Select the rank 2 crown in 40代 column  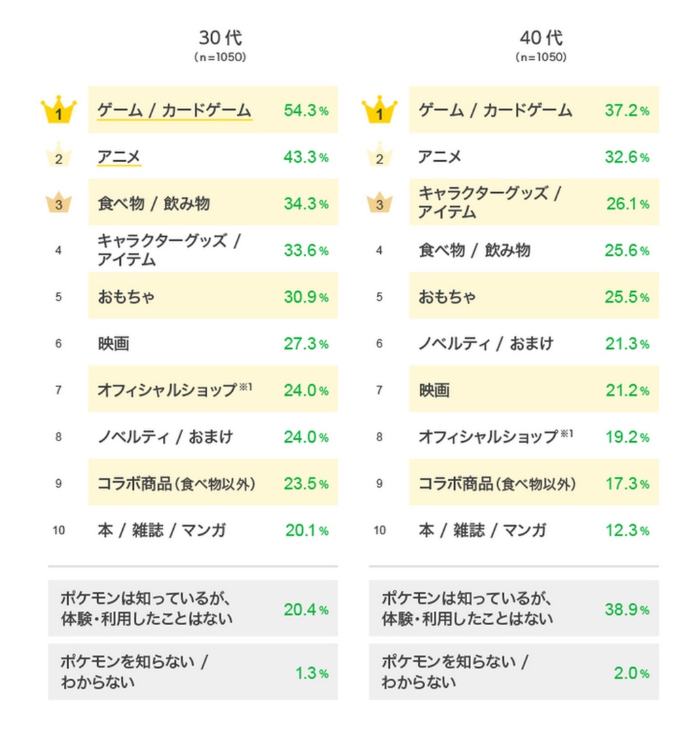[x=379, y=157]
